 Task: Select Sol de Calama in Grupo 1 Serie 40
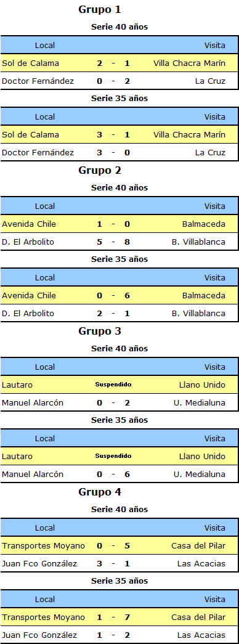coord(30,63)
